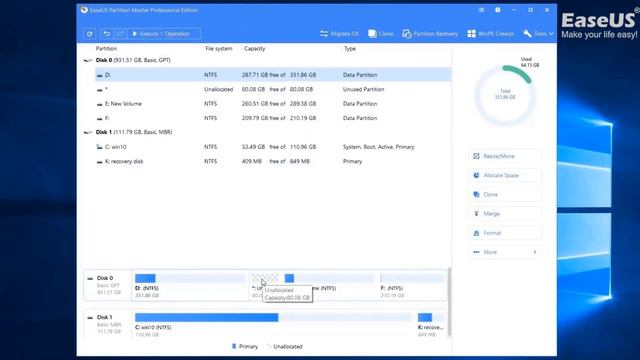The image size is (640, 360).
Task: Execute 1 Operation
Action: (164, 34)
